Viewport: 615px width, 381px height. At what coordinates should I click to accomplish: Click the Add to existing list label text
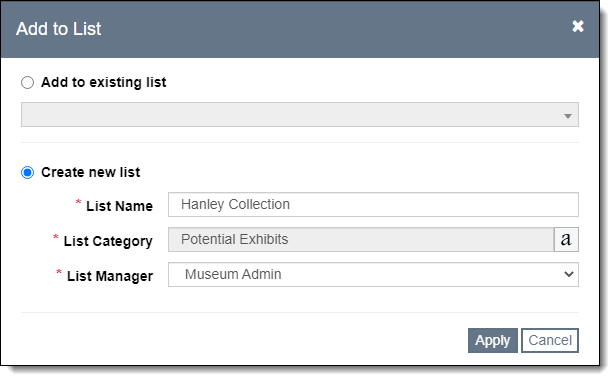pos(104,82)
